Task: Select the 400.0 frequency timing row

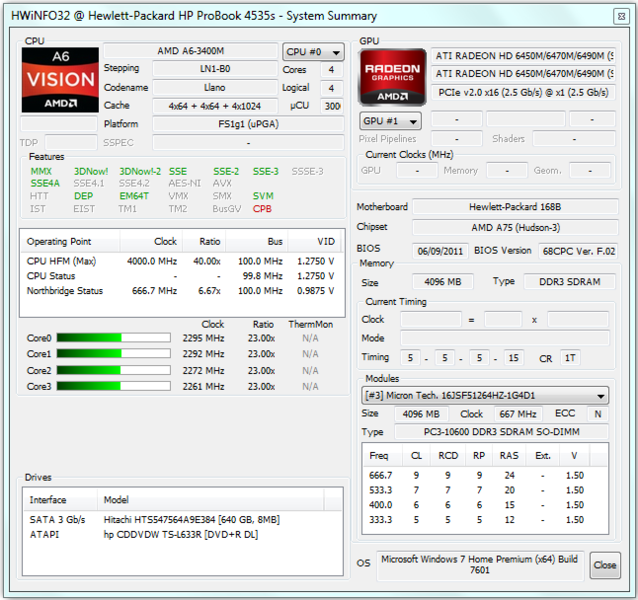Action: pos(485,505)
